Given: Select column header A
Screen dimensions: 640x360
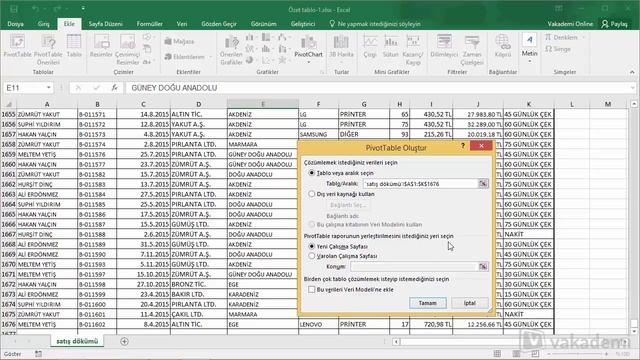Looking at the screenshot, I should tap(47, 104).
